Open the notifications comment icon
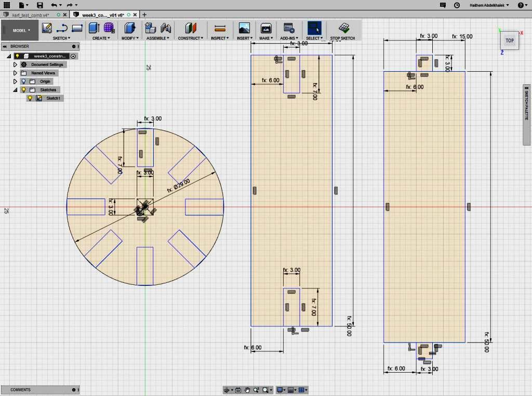This screenshot has width=532, height=396. point(443,5)
